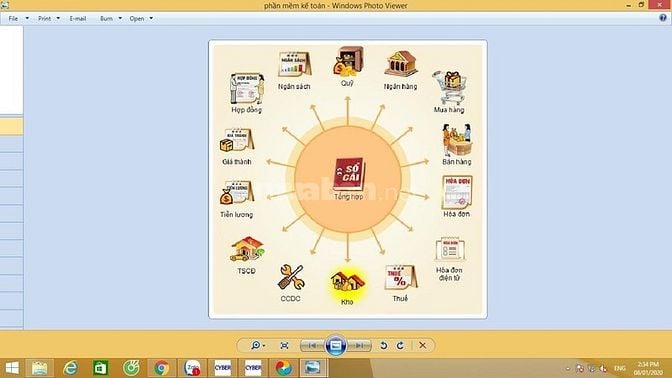Switch to Photo Viewer taskbar button
Viewport: 672px width, 378px height.
click(x=313, y=368)
